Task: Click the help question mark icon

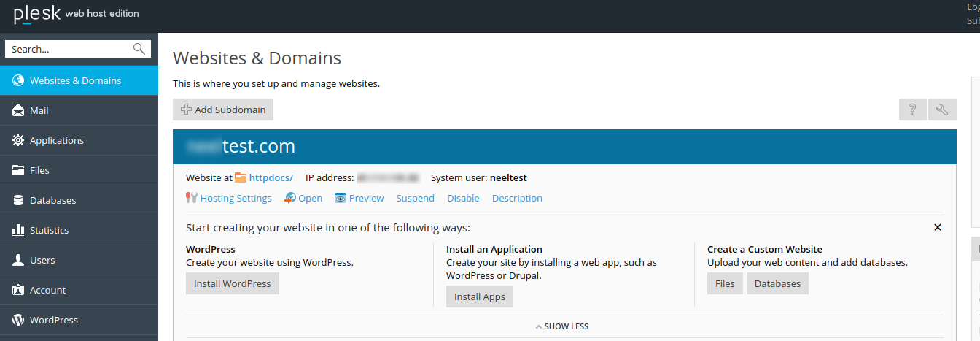Action: pyautogui.click(x=912, y=110)
